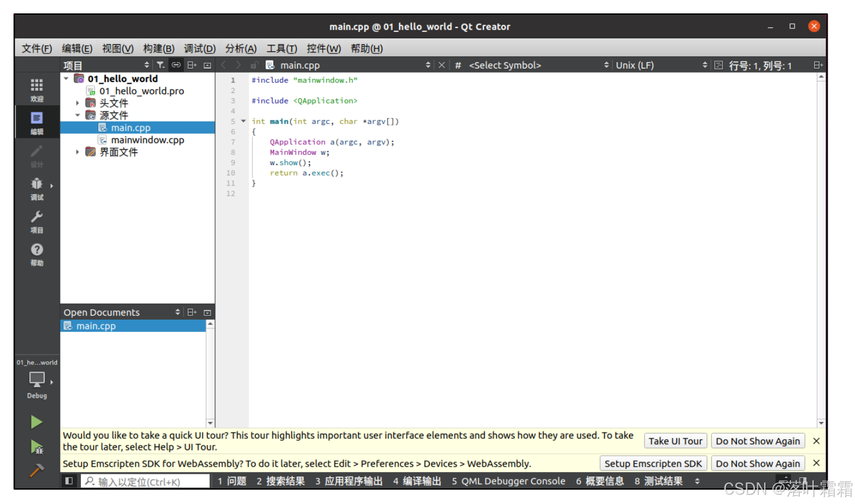
Task: Open the kit selector monitor icon
Action: pos(37,381)
